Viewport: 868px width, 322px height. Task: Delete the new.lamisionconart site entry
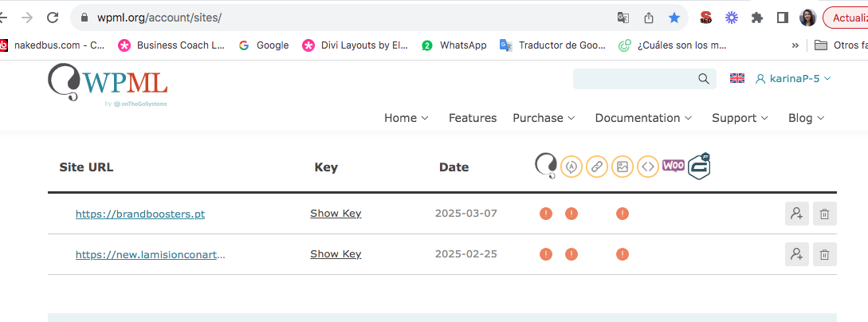[824, 254]
